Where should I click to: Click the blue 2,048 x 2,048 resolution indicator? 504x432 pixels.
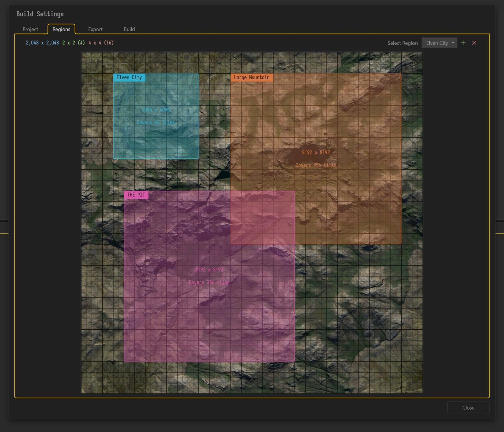[x=42, y=43]
